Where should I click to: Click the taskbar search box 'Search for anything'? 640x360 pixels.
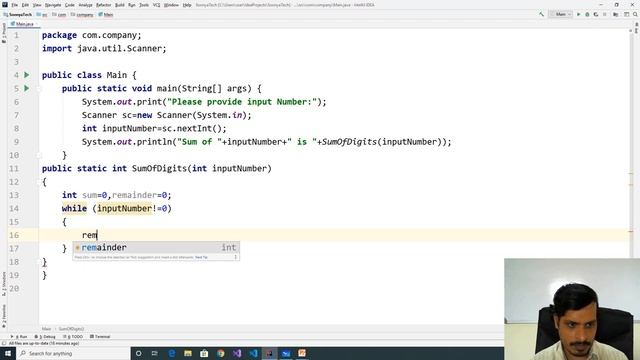tap(73, 353)
